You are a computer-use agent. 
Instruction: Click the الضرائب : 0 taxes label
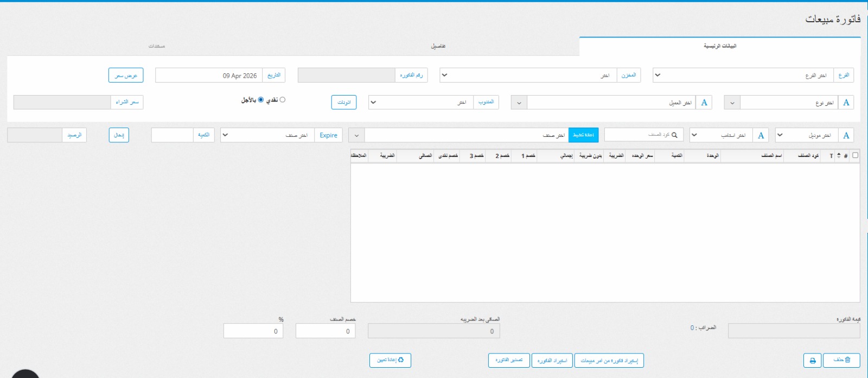click(x=703, y=327)
